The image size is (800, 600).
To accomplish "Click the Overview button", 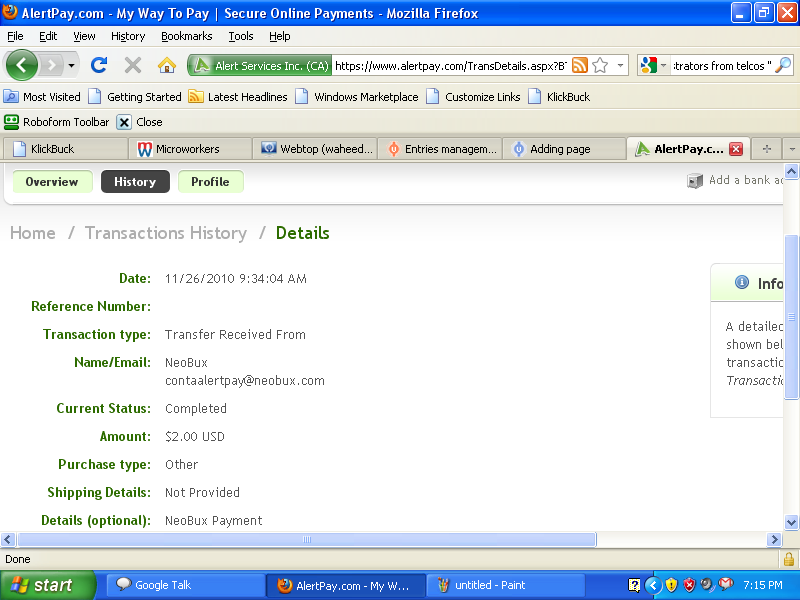I will click(x=52, y=182).
